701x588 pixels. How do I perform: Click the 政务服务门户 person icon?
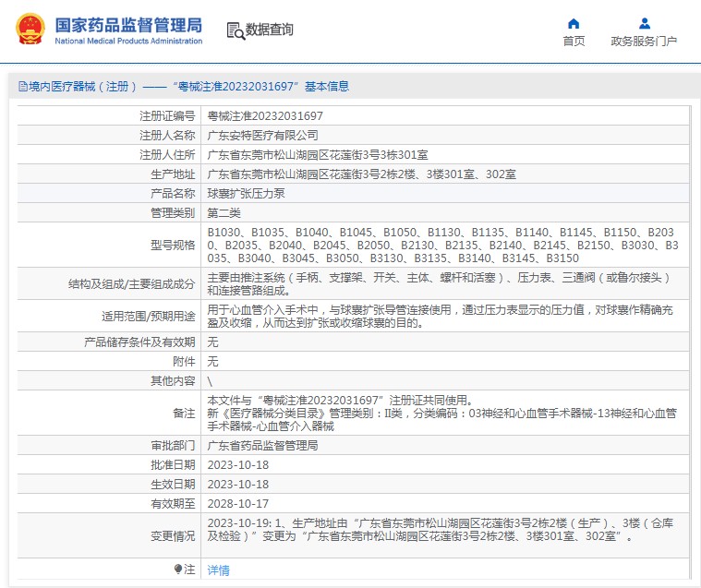[644, 23]
